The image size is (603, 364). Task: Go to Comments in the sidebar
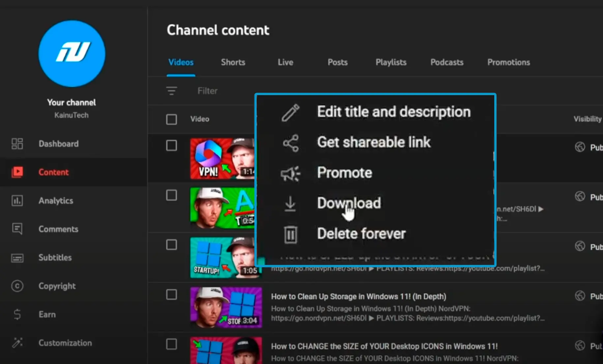tap(58, 229)
